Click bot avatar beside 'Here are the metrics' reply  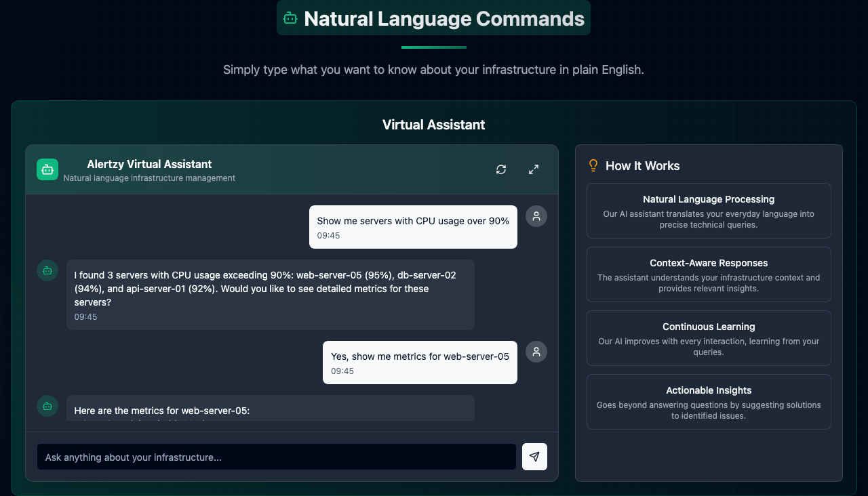47,406
